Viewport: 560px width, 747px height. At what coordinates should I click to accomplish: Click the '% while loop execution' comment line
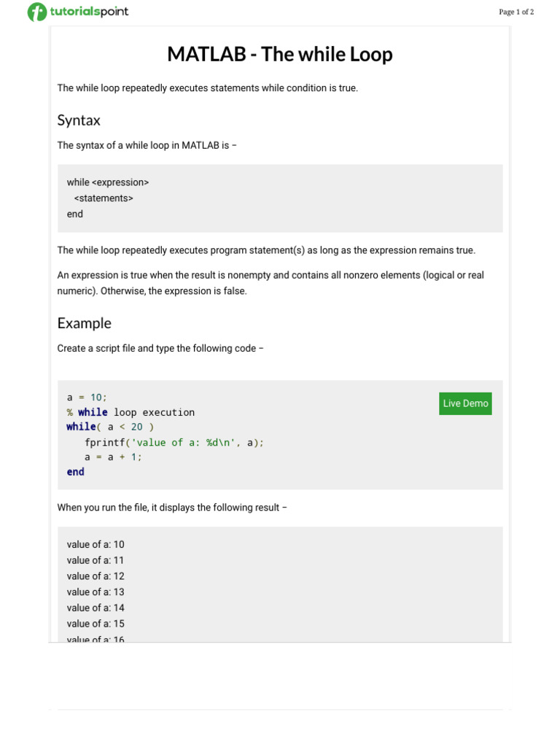pos(131,412)
